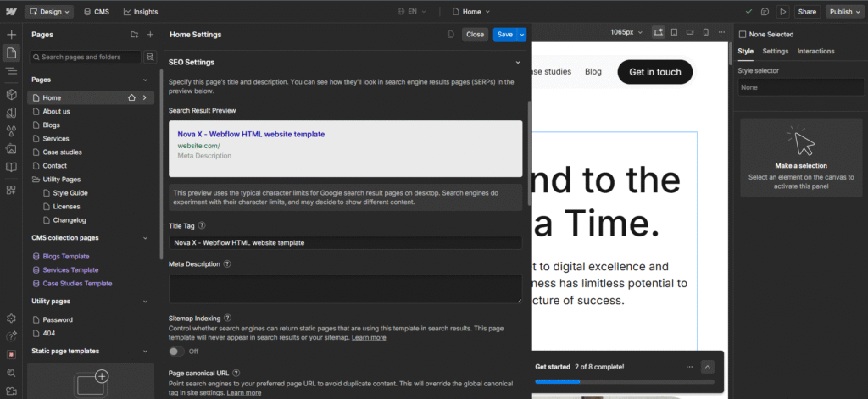This screenshot has width=868, height=399.
Task: Collapse the SEO Settings section
Action: [x=518, y=63]
